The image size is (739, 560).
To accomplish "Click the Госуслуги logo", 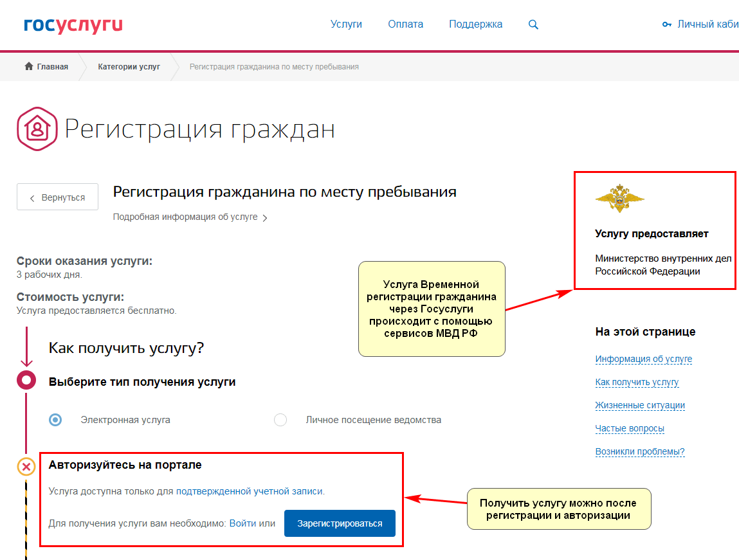I will (x=73, y=25).
